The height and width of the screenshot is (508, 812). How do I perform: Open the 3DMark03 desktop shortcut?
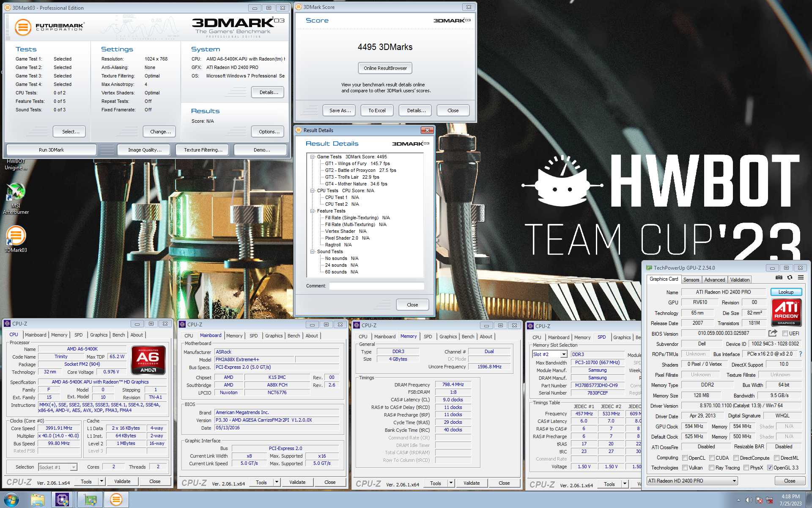[x=16, y=239]
